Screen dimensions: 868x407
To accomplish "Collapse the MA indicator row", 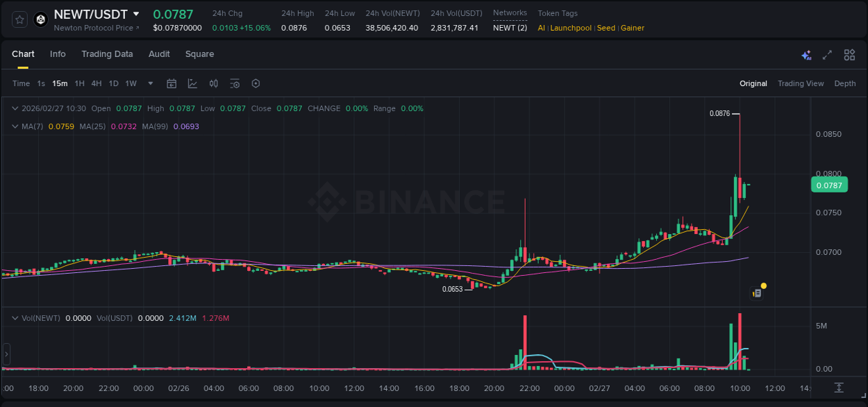I will tap(14, 127).
